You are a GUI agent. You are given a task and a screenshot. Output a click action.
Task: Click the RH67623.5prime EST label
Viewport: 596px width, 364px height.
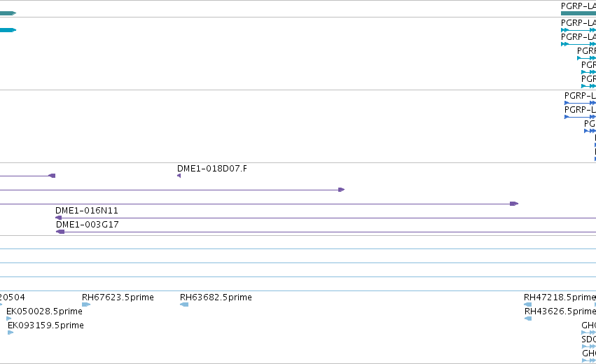(x=118, y=297)
